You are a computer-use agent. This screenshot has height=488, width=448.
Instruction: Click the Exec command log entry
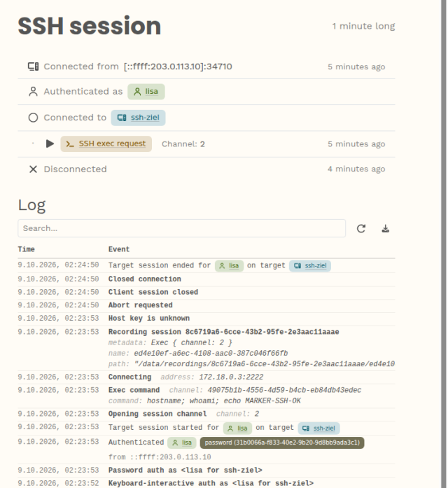pos(206,396)
